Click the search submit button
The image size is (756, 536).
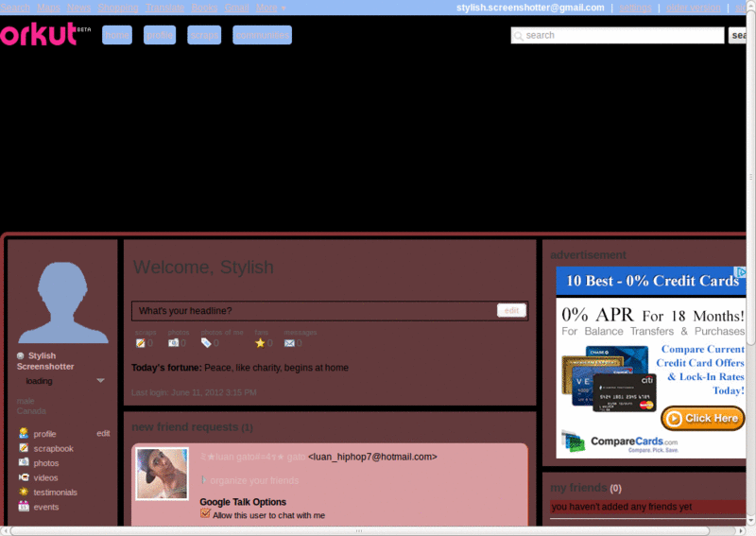pos(737,35)
